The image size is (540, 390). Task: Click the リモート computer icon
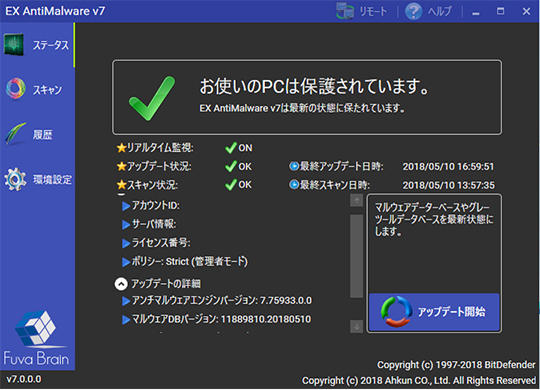345,11
